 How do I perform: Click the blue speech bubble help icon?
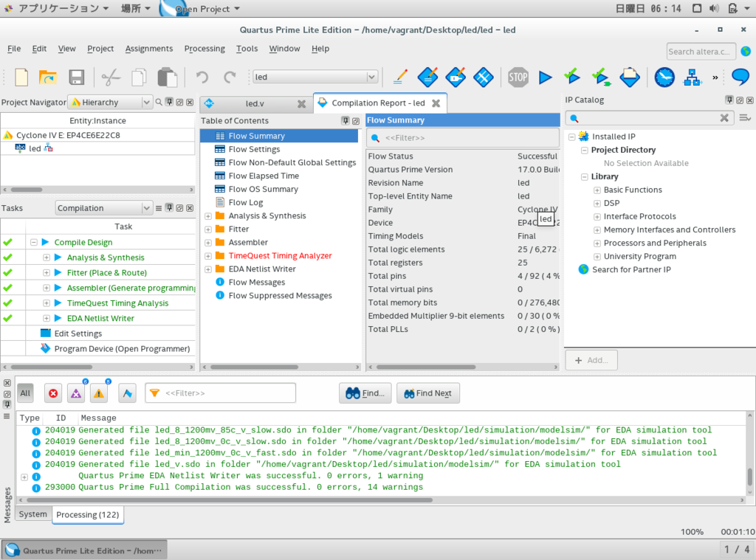740,77
